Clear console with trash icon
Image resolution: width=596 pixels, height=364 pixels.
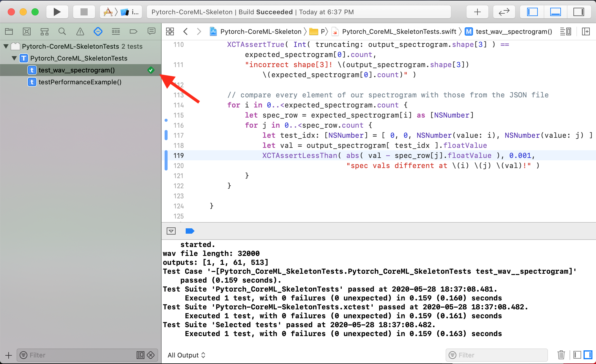[561, 355]
